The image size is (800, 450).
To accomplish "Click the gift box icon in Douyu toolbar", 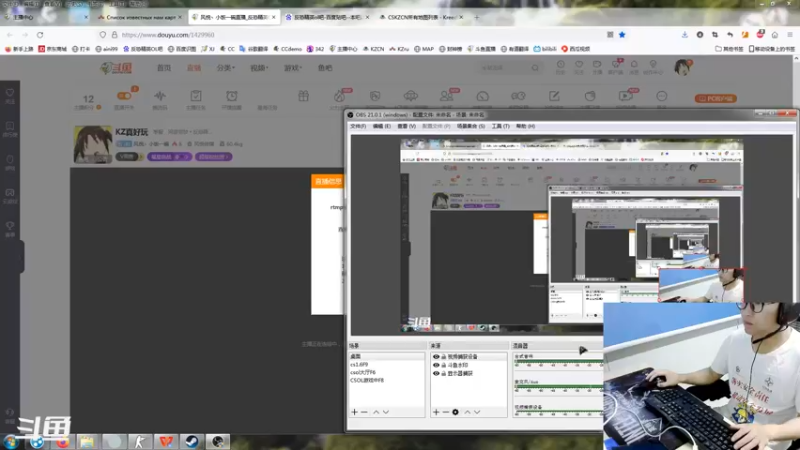I will click(x=304, y=96).
